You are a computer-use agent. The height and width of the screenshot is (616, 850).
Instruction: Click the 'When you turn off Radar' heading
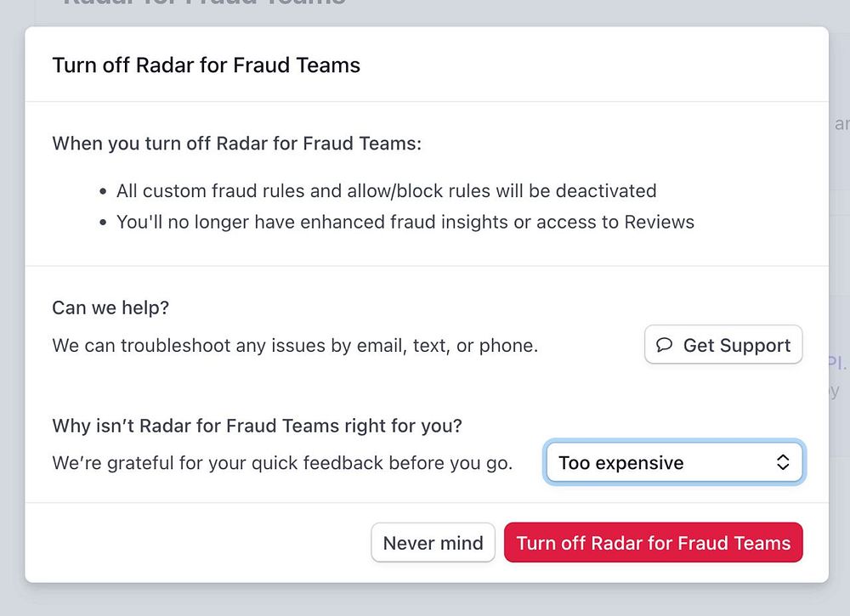click(x=236, y=143)
